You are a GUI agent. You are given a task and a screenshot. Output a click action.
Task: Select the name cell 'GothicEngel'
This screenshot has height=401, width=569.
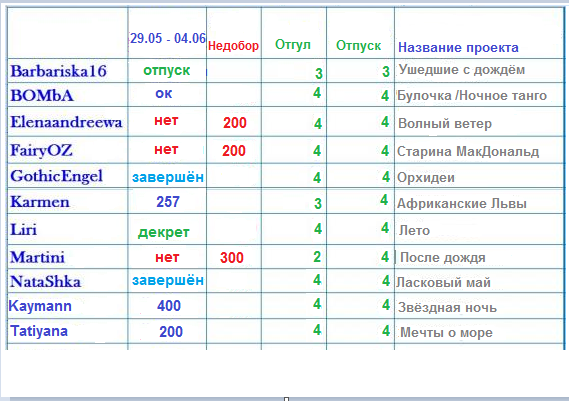[56, 176]
